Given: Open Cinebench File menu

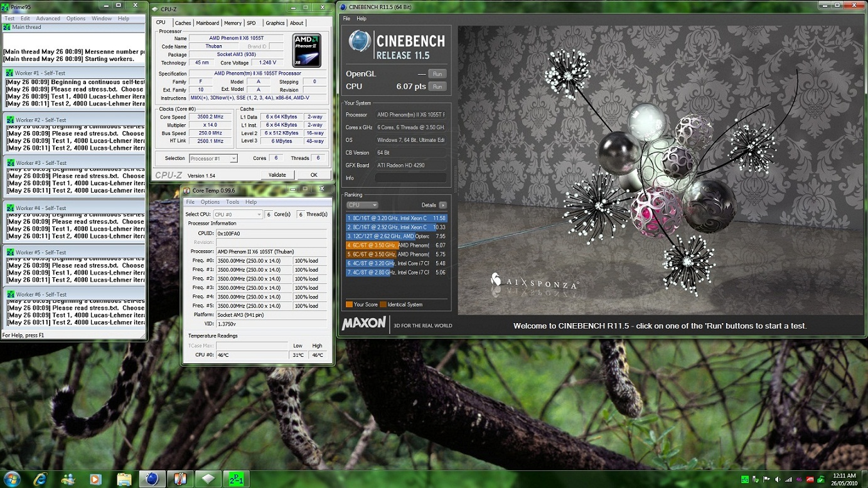Looking at the screenshot, I should tap(346, 19).
